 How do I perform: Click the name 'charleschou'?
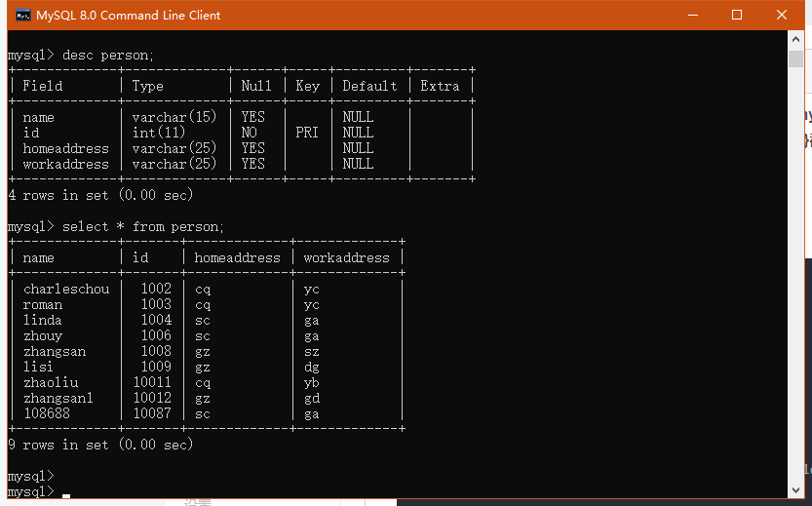pyautogui.click(x=66, y=289)
